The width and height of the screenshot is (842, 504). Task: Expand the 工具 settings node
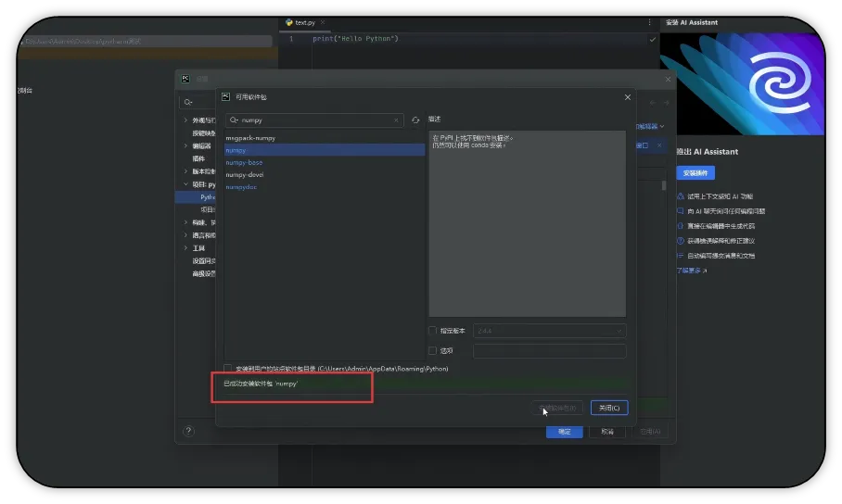pyautogui.click(x=185, y=248)
